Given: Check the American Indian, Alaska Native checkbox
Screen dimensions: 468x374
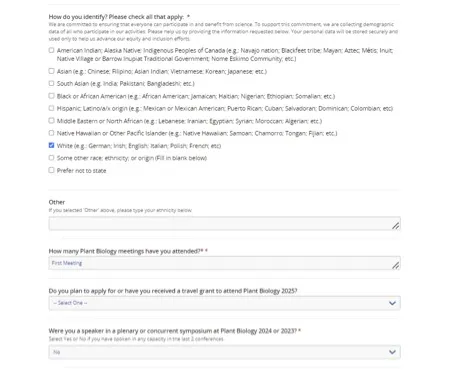Looking at the screenshot, I should click(51, 50).
